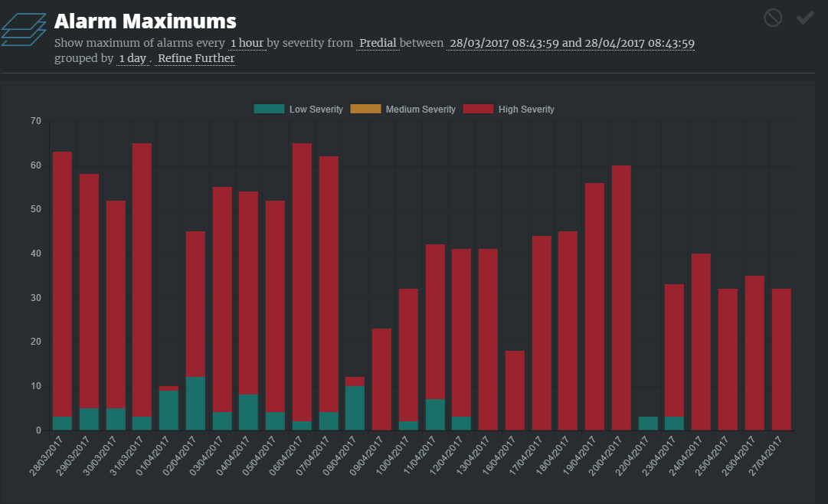Open the '1 hour' interval dropdown

click(247, 44)
